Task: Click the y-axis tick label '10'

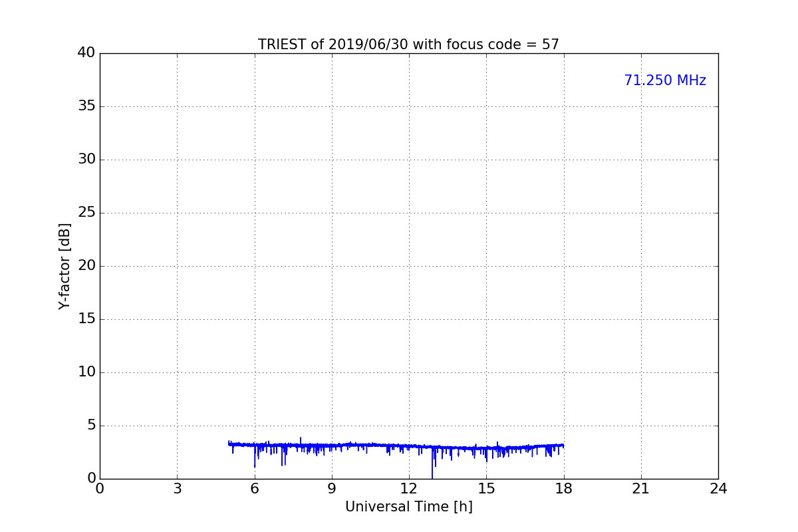Action: [x=86, y=372]
